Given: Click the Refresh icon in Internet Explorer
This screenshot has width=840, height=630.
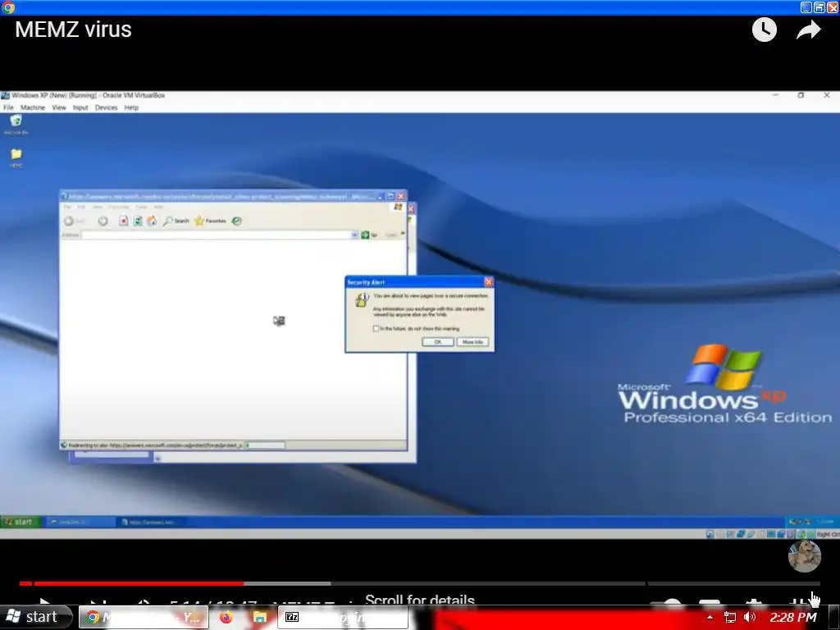Looking at the screenshot, I should click(138, 221).
